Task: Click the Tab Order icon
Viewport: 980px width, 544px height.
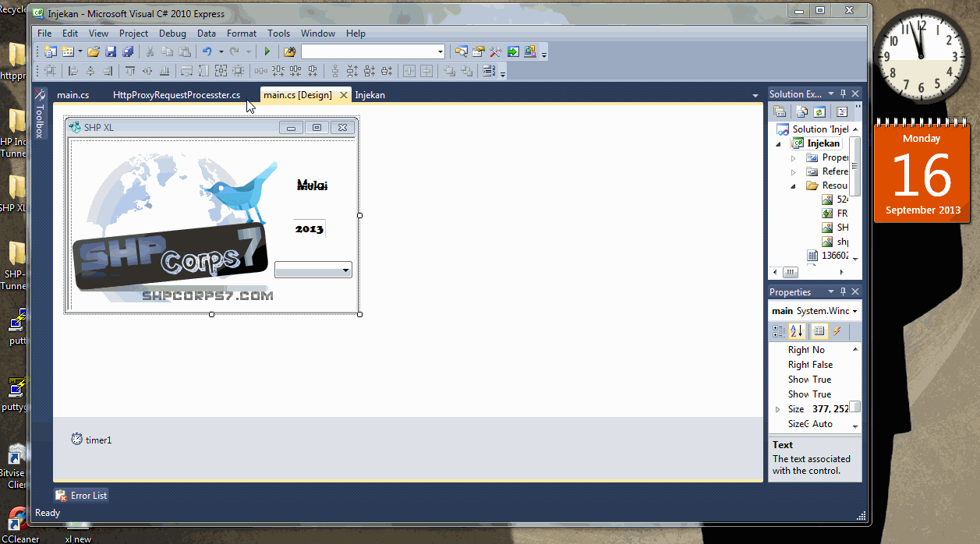Action: 488,71
